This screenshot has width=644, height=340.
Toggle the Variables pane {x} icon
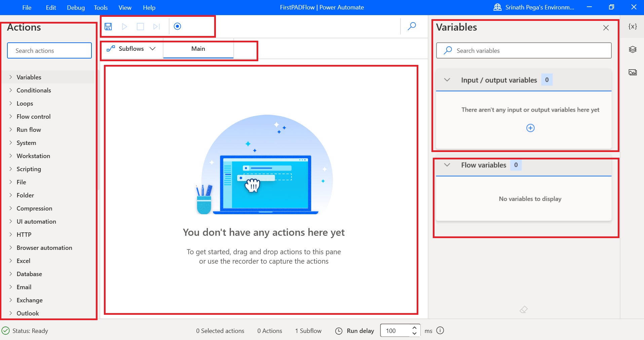632,27
